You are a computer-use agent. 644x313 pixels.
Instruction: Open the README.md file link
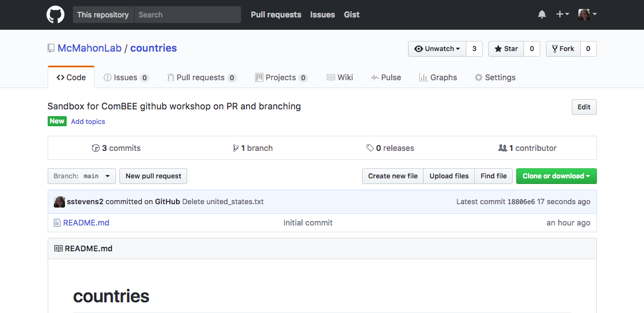86,223
